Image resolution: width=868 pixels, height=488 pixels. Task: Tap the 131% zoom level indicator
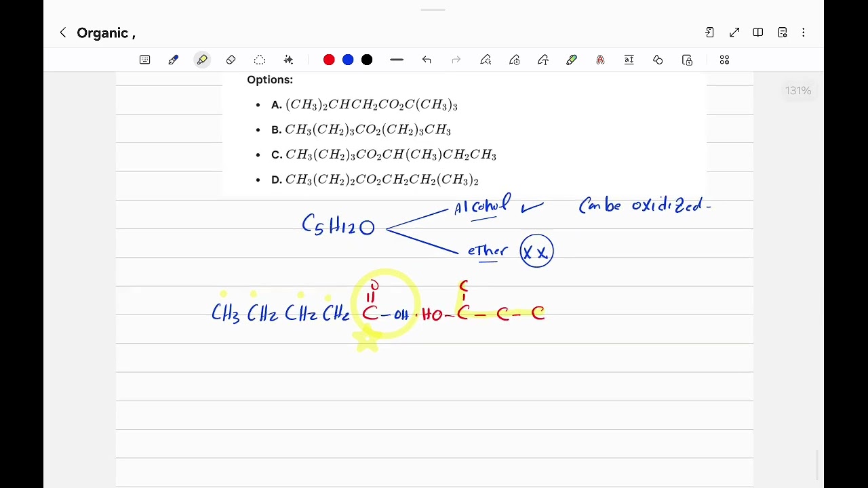[798, 91]
